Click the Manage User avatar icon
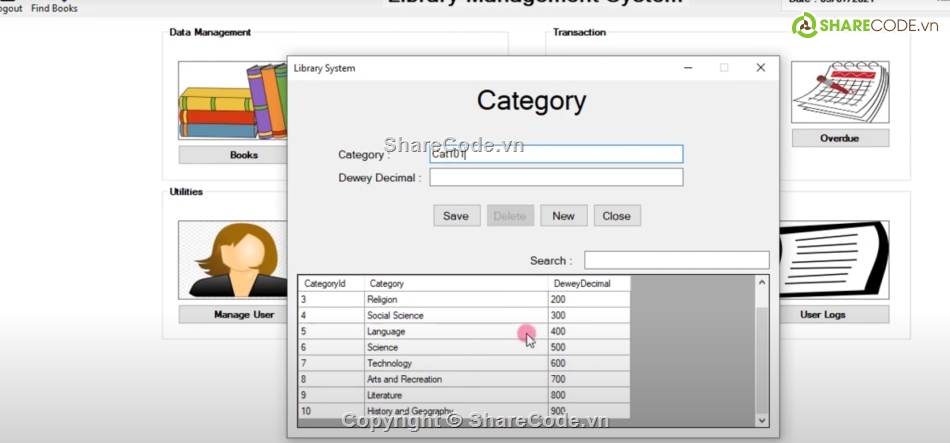This screenshot has width=950, height=443. pos(232,260)
